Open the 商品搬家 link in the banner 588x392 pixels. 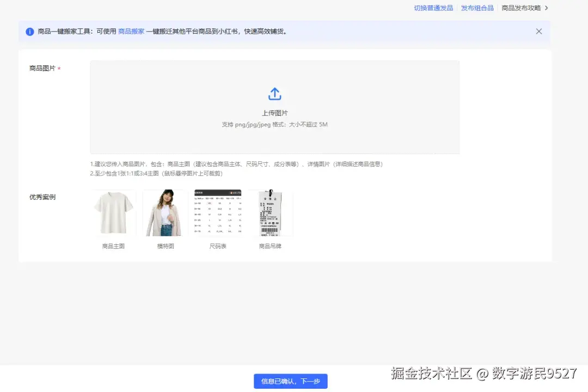pyautogui.click(x=131, y=32)
